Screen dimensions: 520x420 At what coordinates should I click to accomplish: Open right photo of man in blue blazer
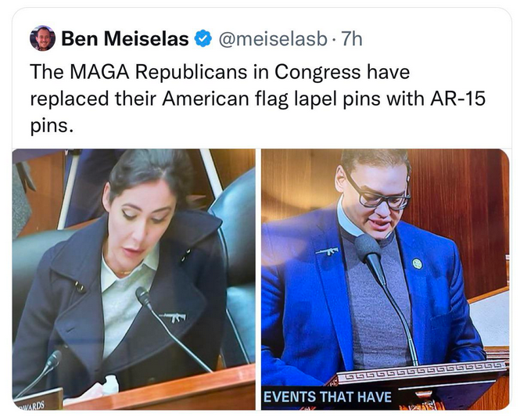click(385, 279)
